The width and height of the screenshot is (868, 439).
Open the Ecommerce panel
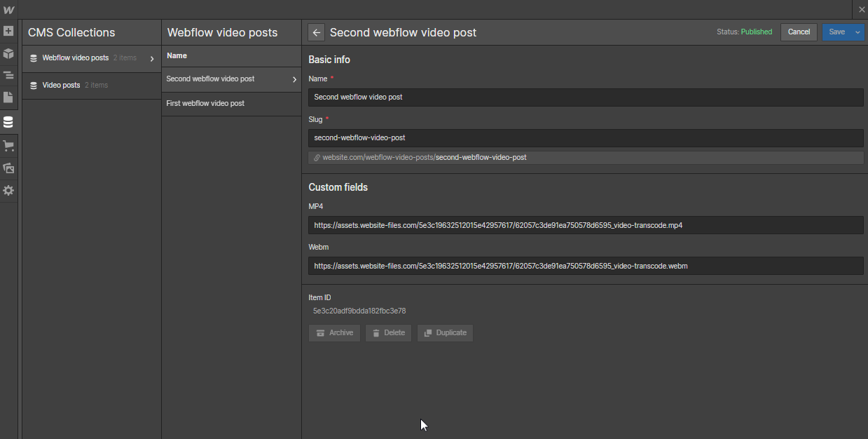(9, 145)
